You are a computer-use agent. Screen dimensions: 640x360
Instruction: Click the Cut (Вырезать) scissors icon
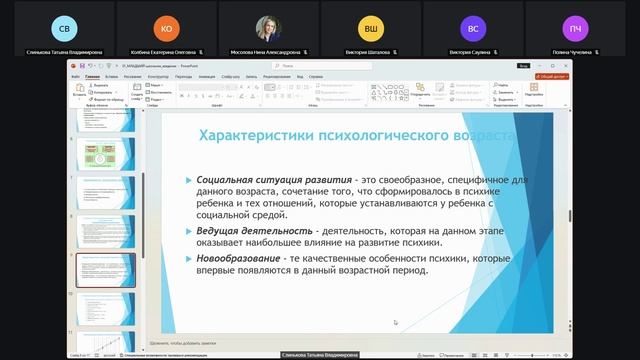click(x=91, y=85)
